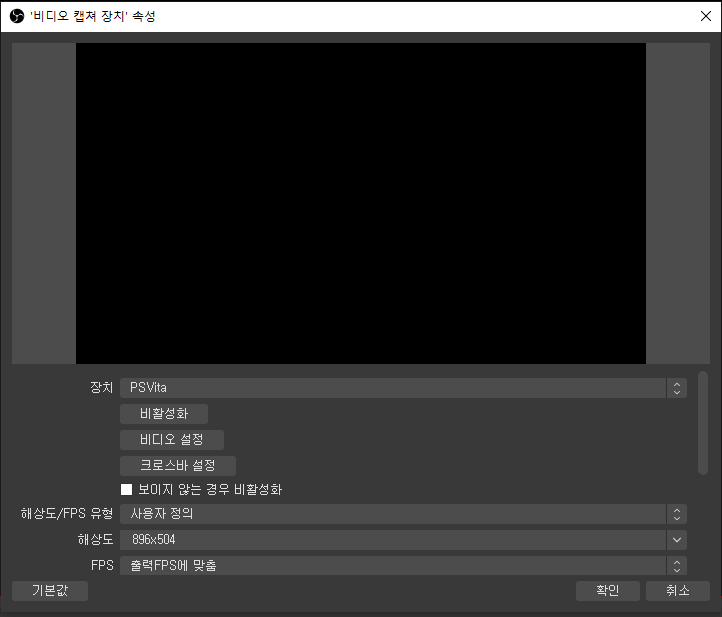Open 해상도/FPS 유형 dropdown showing 사용자 정의
This screenshot has width=722, height=617.
pyautogui.click(x=403, y=514)
